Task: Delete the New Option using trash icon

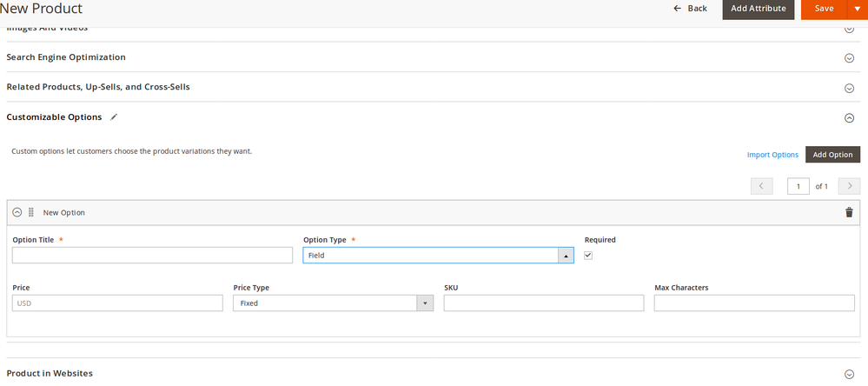Action: point(849,212)
